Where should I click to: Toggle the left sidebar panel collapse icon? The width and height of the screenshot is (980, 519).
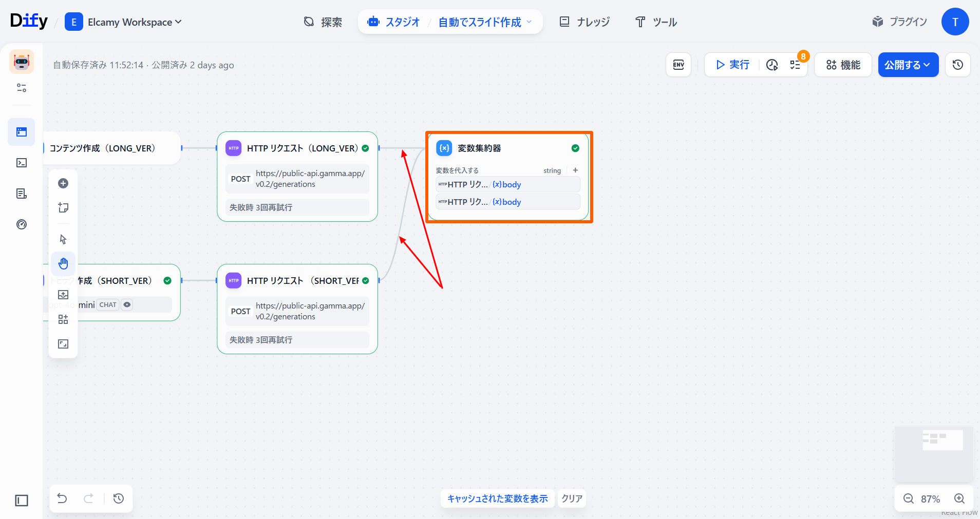click(22, 500)
